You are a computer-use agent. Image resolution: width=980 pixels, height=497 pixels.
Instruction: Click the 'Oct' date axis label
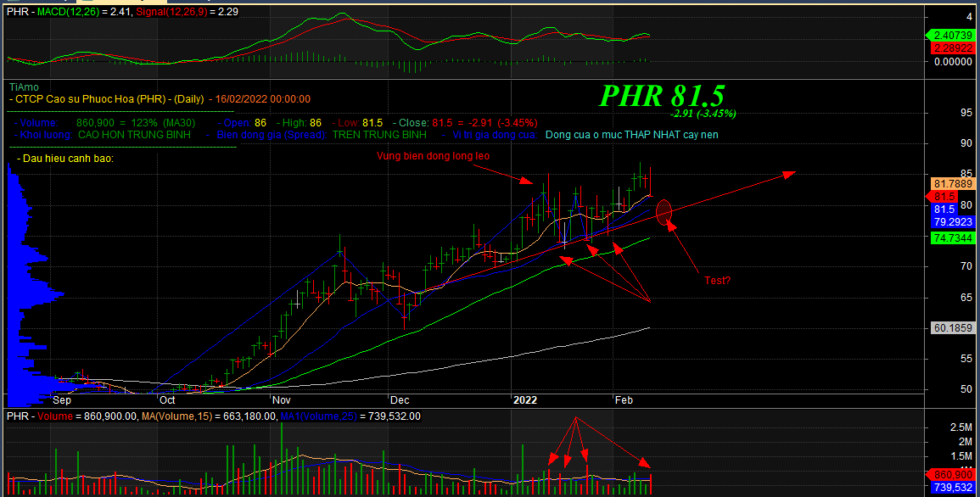[167, 400]
